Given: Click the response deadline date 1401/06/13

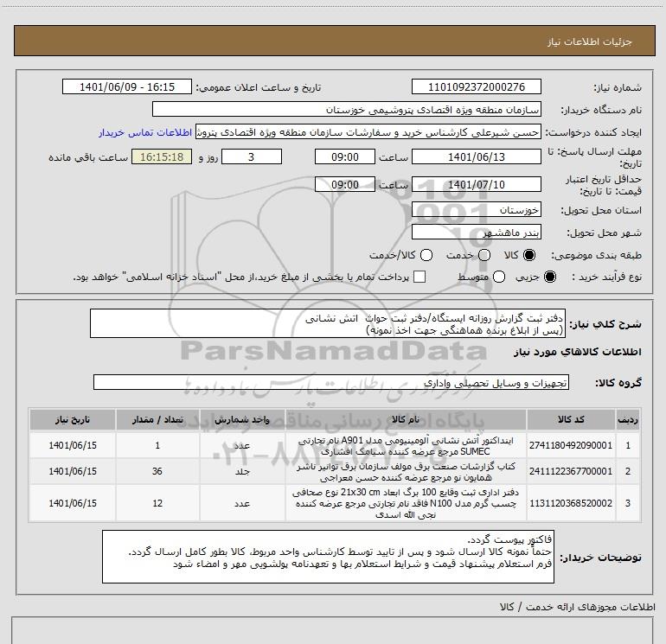Looking at the screenshot, I should [x=476, y=156].
